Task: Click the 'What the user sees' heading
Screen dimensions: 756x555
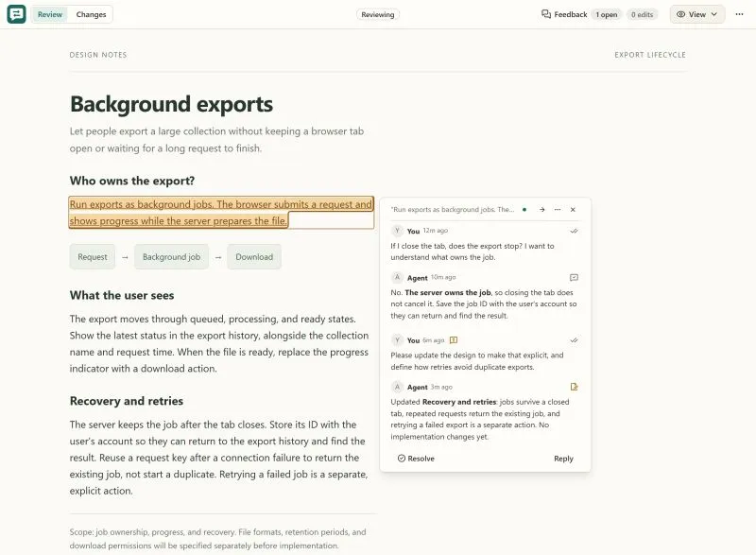Action: (x=122, y=296)
